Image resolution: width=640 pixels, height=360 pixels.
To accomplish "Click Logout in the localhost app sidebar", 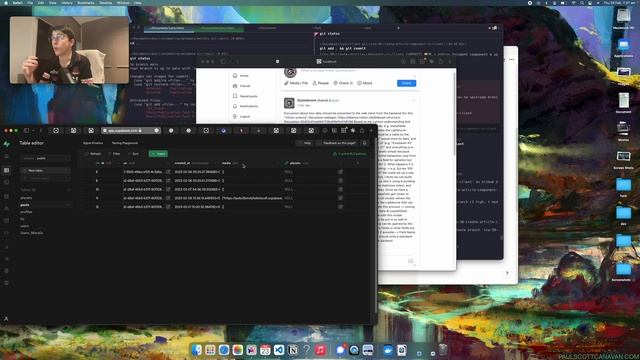I will point(242,117).
